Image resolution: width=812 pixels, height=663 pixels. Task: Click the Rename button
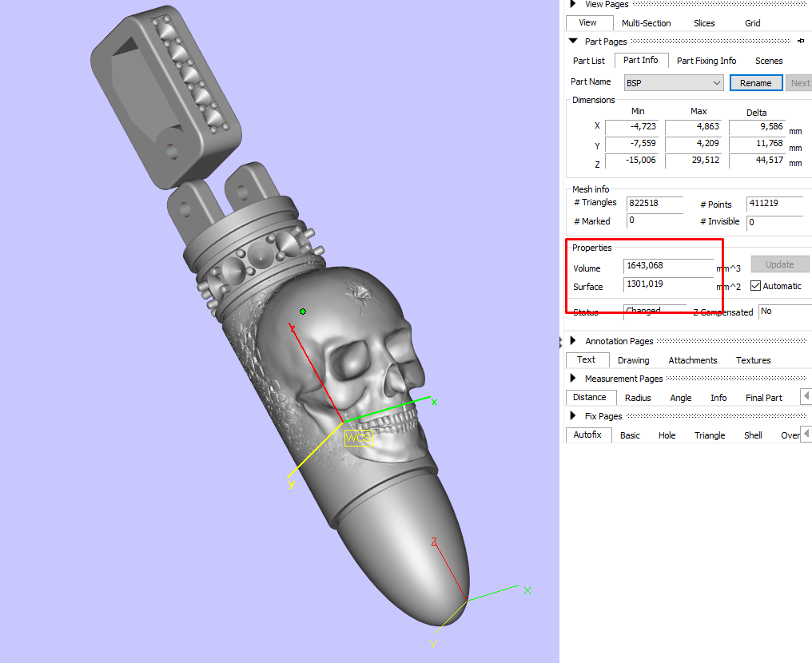[x=756, y=83]
